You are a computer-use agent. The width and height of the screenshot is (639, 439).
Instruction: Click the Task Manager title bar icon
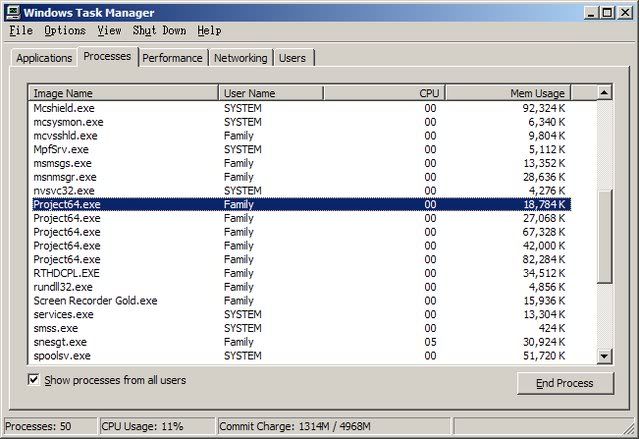(13, 12)
